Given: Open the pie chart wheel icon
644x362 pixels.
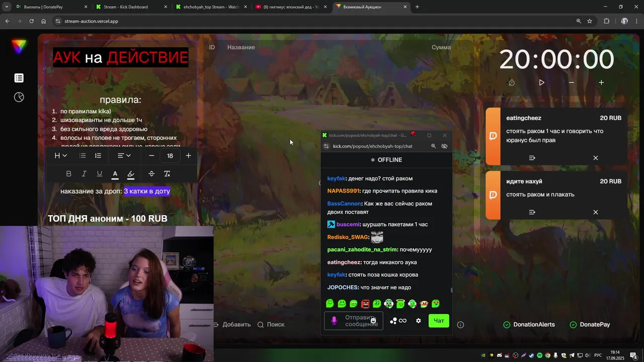Looking at the screenshot, I should 19,97.
